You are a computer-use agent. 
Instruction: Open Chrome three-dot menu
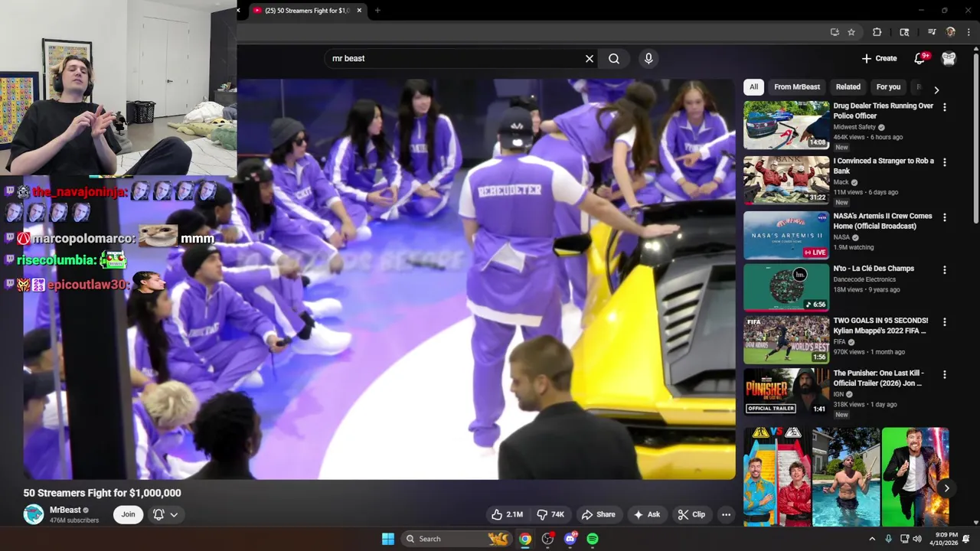[969, 32]
